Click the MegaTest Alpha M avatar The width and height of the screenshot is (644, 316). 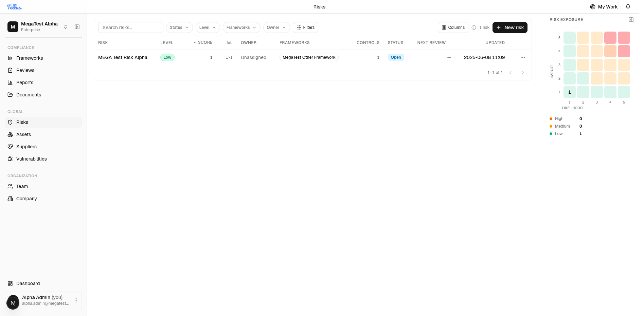click(x=13, y=27)
